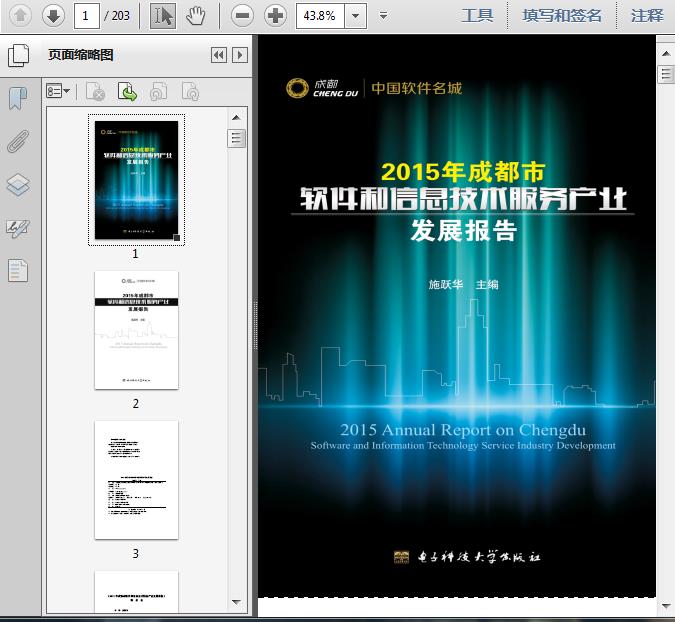675x622 pixels.
Task: Open the Bookmarks sidebar panel
Action: (18, 99)
